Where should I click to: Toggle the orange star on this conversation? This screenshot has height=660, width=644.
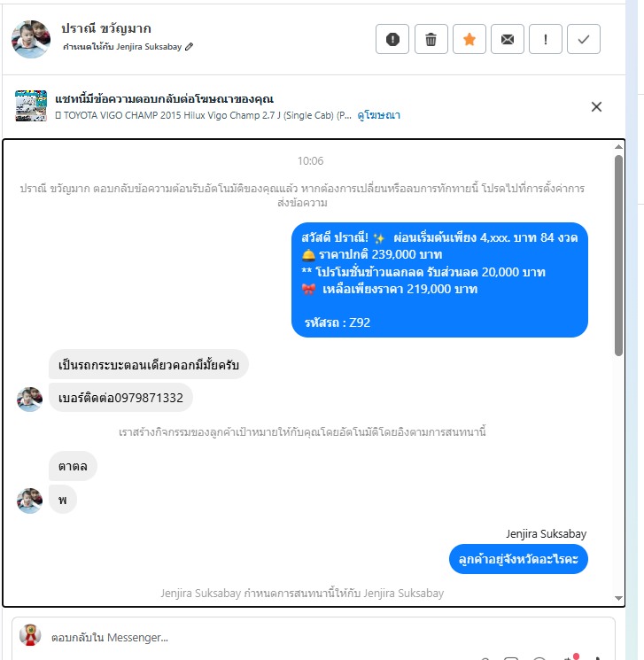click(x=469, y=39)
